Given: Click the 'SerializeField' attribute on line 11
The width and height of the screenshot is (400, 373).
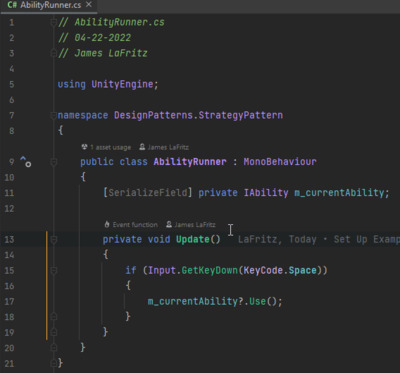Looking at the screenshot, I should point(148,193).
